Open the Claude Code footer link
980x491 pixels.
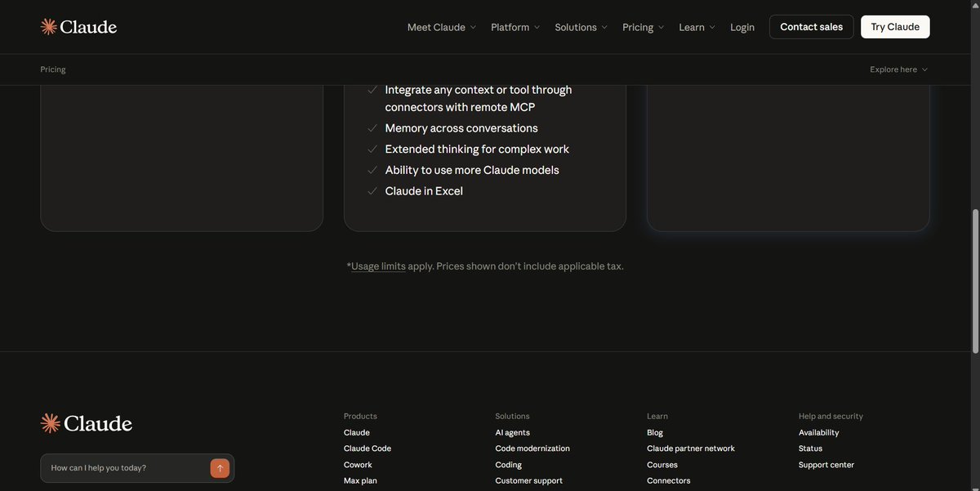[367, 449]
